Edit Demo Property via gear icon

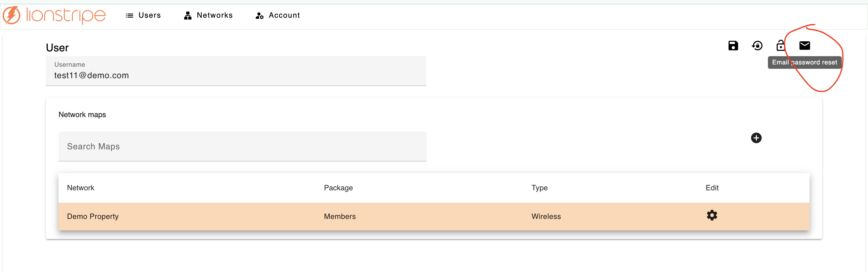coord(712,215)
